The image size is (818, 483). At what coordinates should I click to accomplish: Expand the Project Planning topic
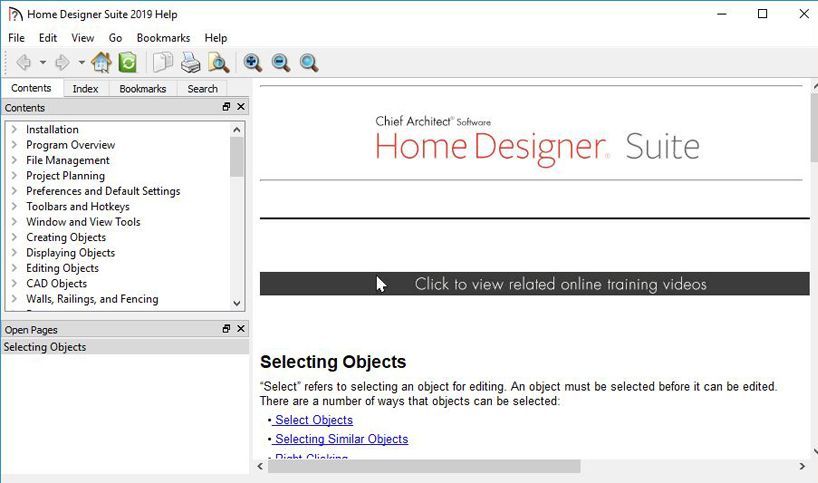click(x=14, y=175)
